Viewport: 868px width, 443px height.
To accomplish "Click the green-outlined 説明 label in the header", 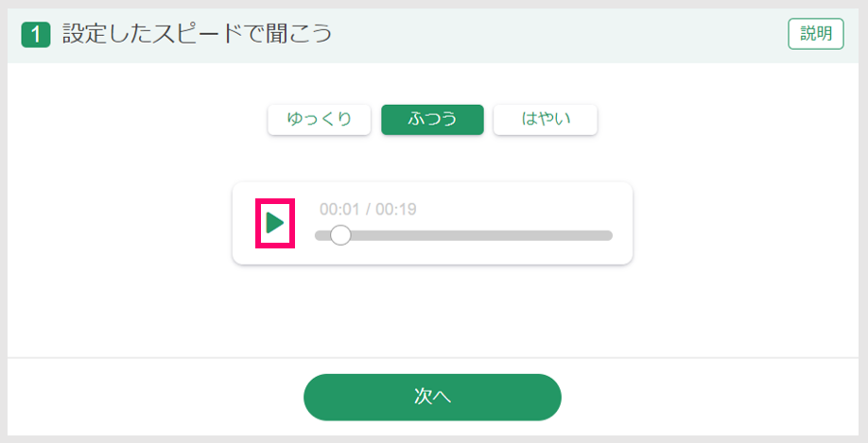I will (x=816, y=34).
